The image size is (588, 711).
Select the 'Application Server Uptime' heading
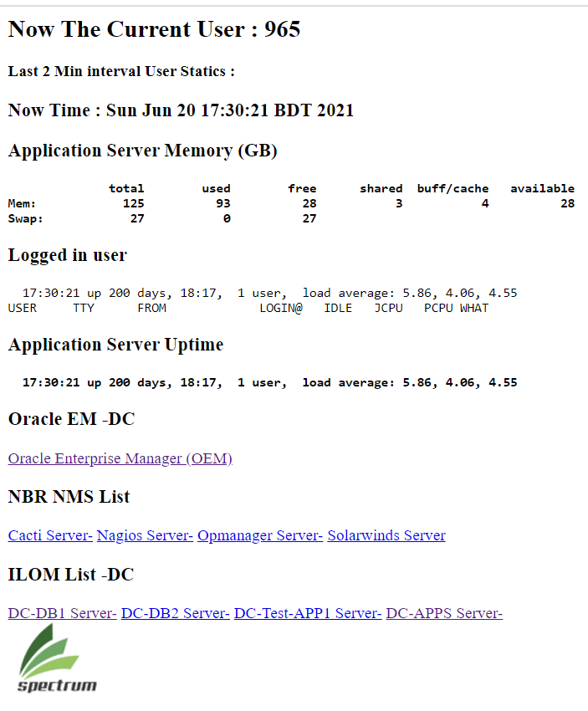click(115, 345)
